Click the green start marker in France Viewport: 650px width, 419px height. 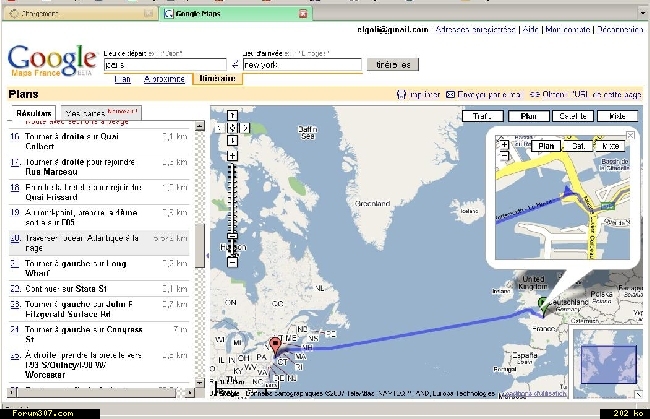point(543,306)
